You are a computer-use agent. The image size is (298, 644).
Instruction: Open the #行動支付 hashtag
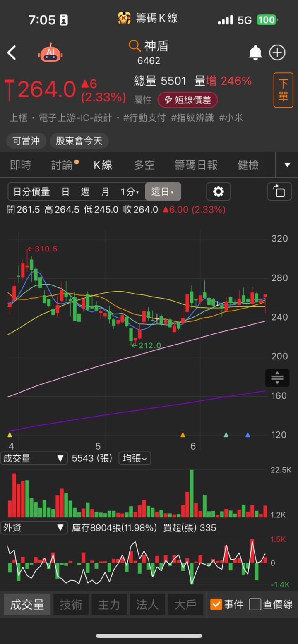click(144, 118)
